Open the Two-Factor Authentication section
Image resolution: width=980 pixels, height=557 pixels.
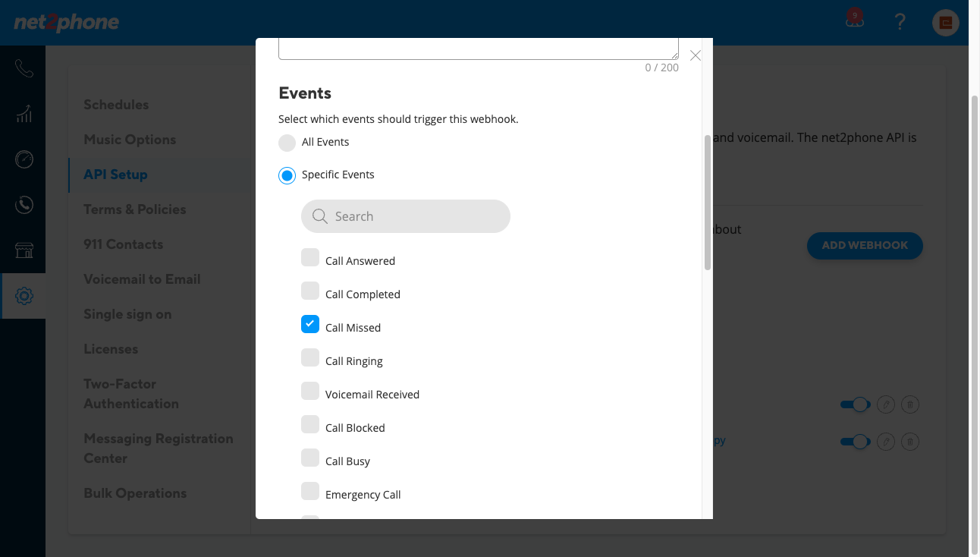[131, 394]
